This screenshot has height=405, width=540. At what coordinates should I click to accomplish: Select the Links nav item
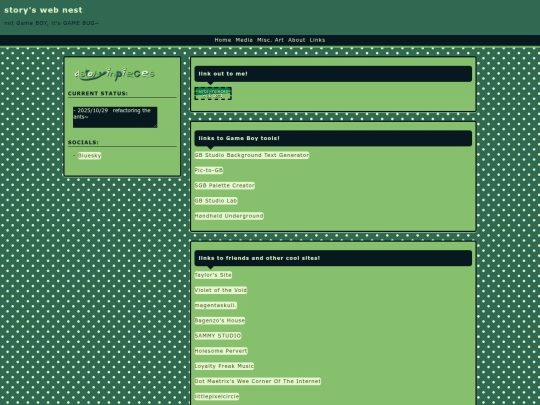317,40
